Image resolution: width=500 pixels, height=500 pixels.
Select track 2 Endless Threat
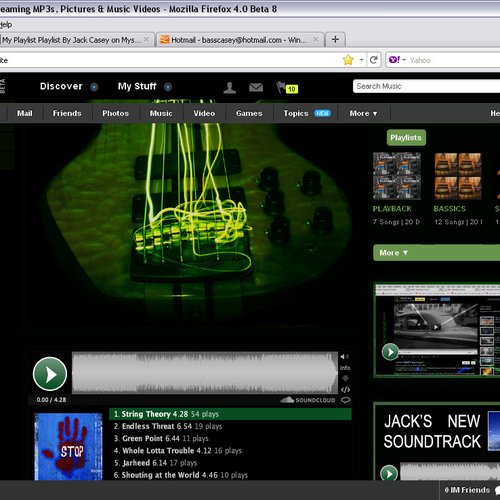(230, 426)
